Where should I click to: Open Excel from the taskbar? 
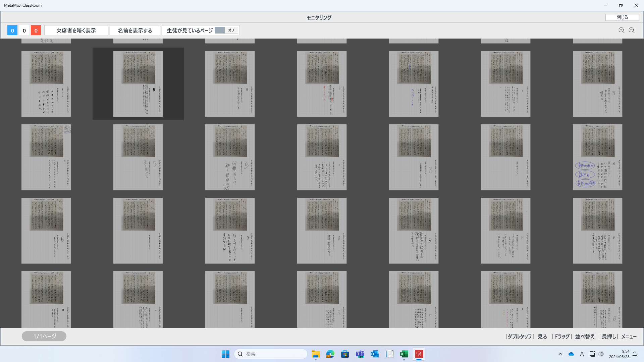pos(404,354)
